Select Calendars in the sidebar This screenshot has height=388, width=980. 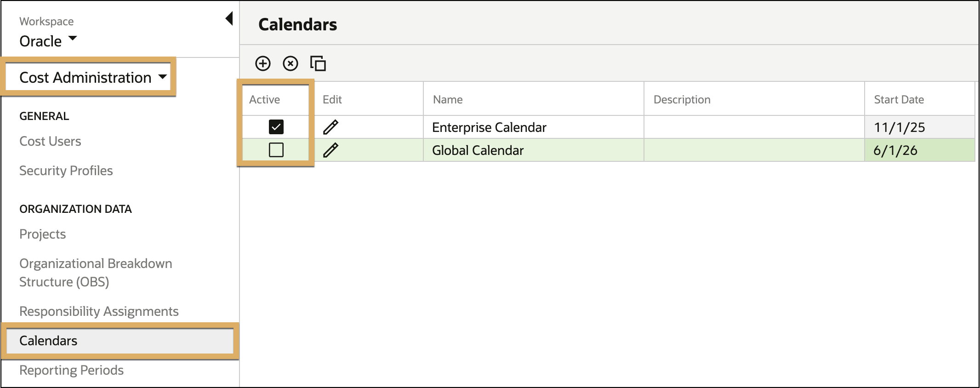[120, 341]
